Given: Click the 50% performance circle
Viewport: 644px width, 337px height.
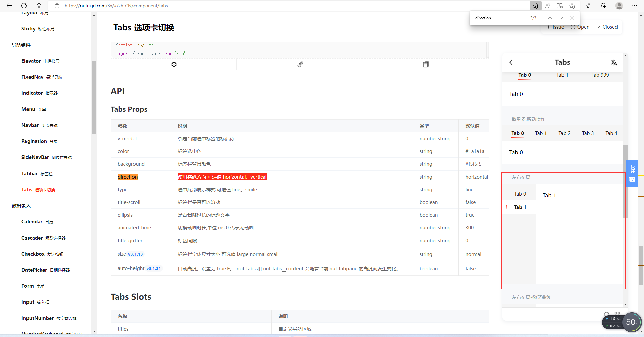Looking at the screenshot, I should [632, 322].
